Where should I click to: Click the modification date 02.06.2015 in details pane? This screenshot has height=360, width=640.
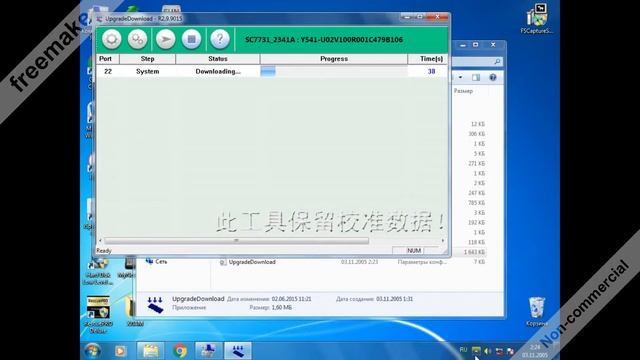(x=291, y=299)
